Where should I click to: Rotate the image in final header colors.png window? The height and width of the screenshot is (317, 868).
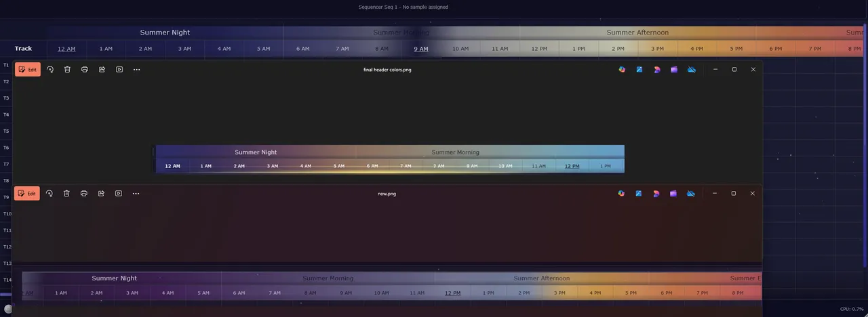click(x=50, y=69)
